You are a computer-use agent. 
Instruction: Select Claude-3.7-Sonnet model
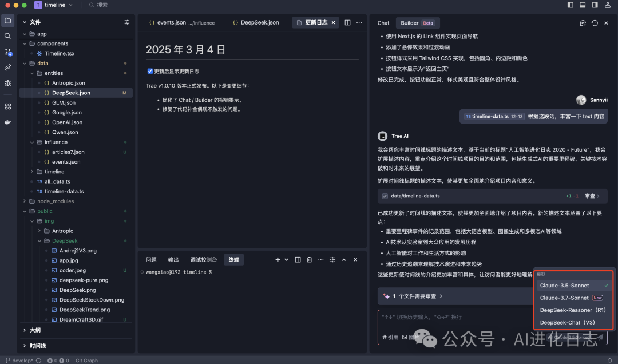(x=573, y=298)
